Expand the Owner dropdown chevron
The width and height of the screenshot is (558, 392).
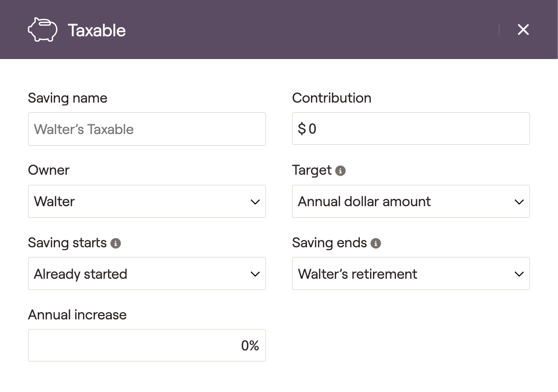click(255, 202)
